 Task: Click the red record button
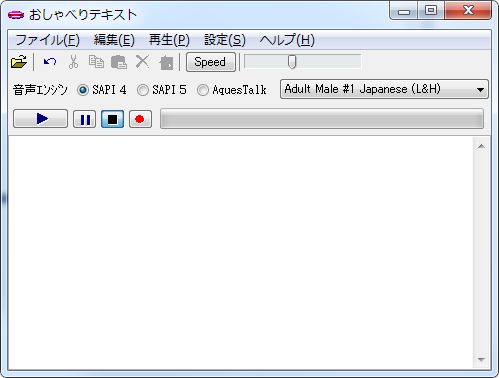click(x=140, y=119)
